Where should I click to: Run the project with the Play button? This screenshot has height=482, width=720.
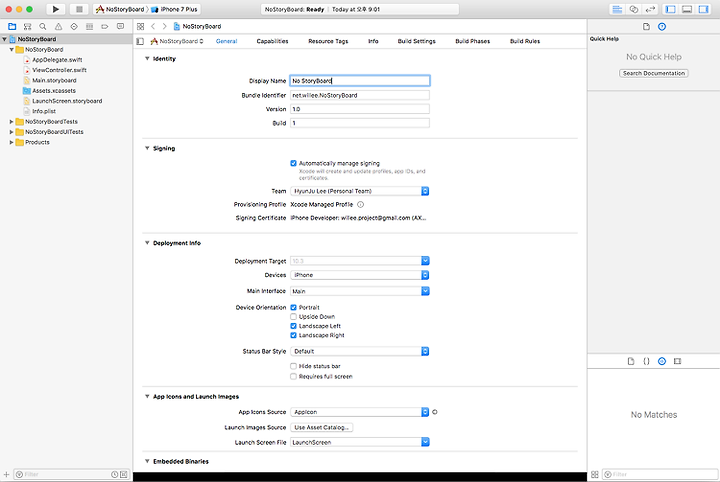coord(56,9)
